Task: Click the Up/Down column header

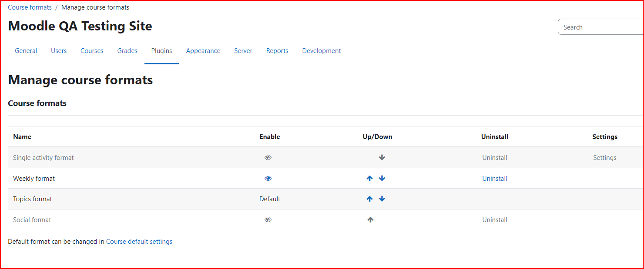Action: click(x=377, y=137)
